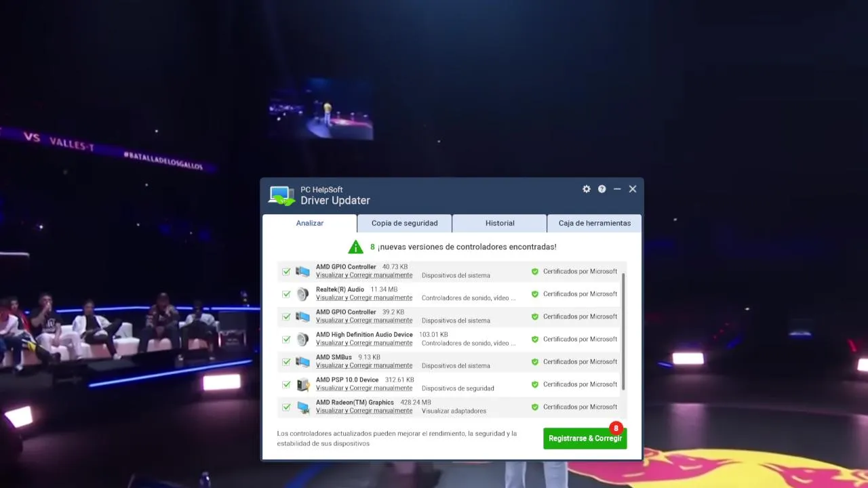
Task: Click the 'AMD Radeon(TM) Graphics' name
Action: (355, 403)
